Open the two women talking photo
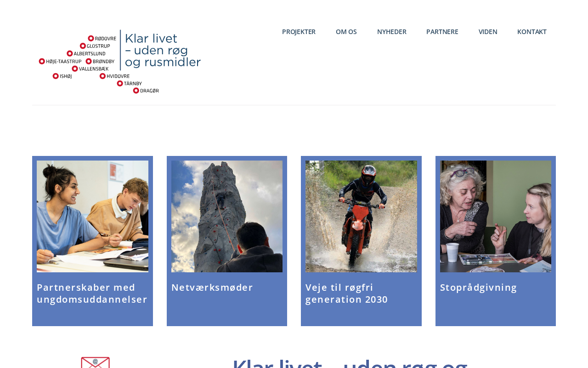Image resolution: width=588 pixels, height=368 pixels. (496, 216)
